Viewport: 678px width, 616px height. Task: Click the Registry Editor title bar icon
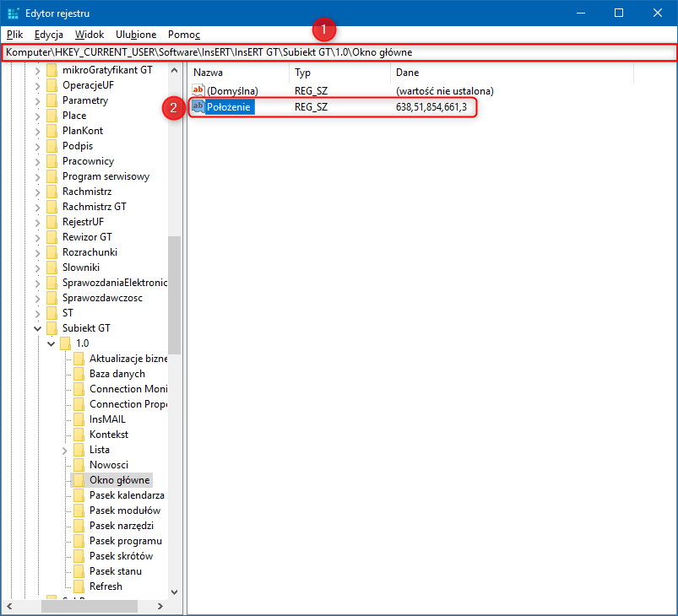coord(13,13)
